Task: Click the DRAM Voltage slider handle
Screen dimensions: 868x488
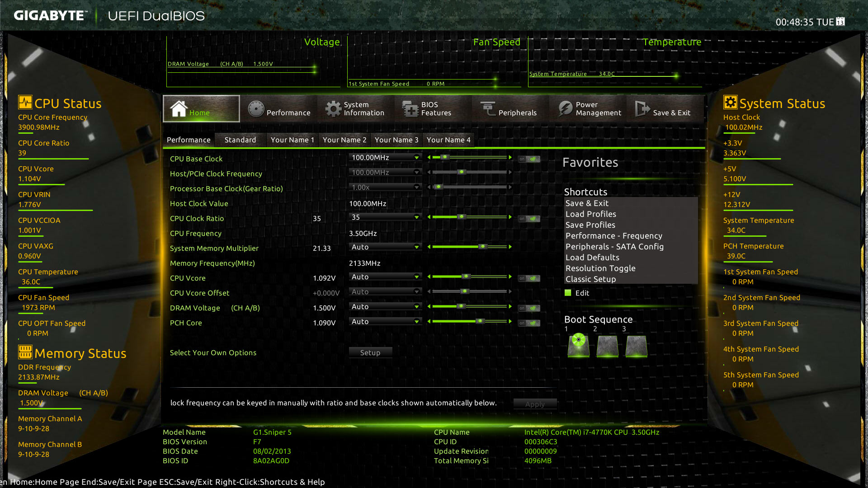Action: [461, 306]
